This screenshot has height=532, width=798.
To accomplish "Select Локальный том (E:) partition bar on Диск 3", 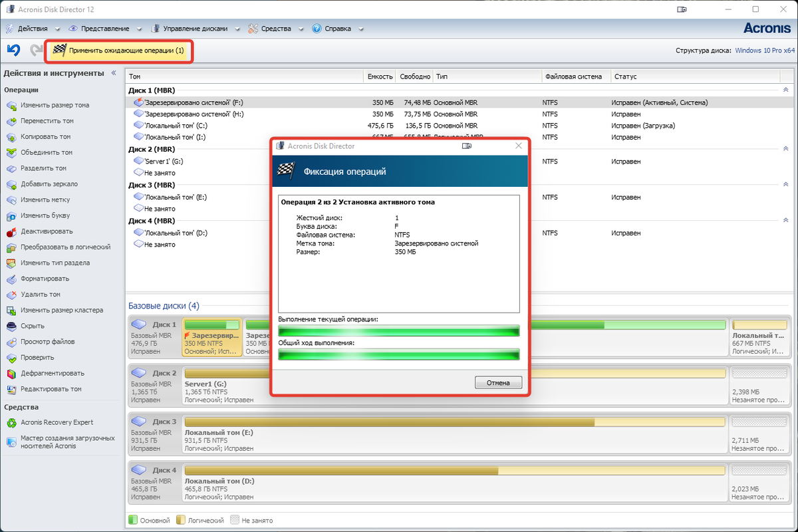I will 455,434.
